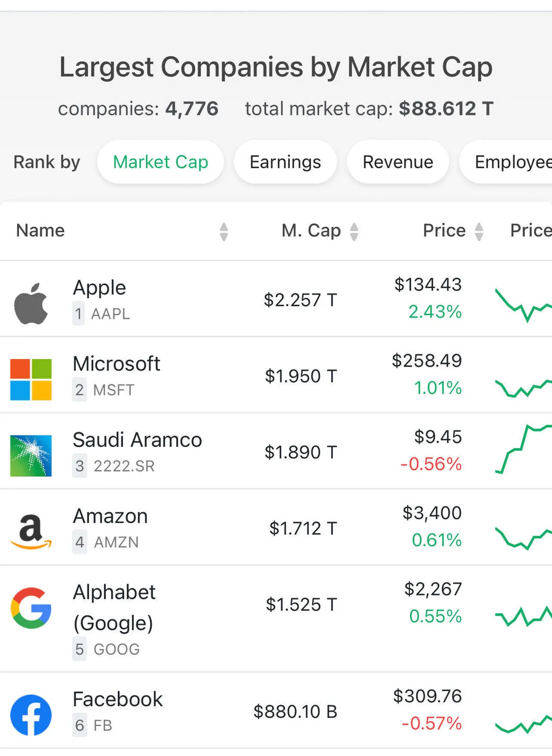Viewport: 552px width, 756px height.
Task: Click the Amazon smile logo
Action: [31, 531]
